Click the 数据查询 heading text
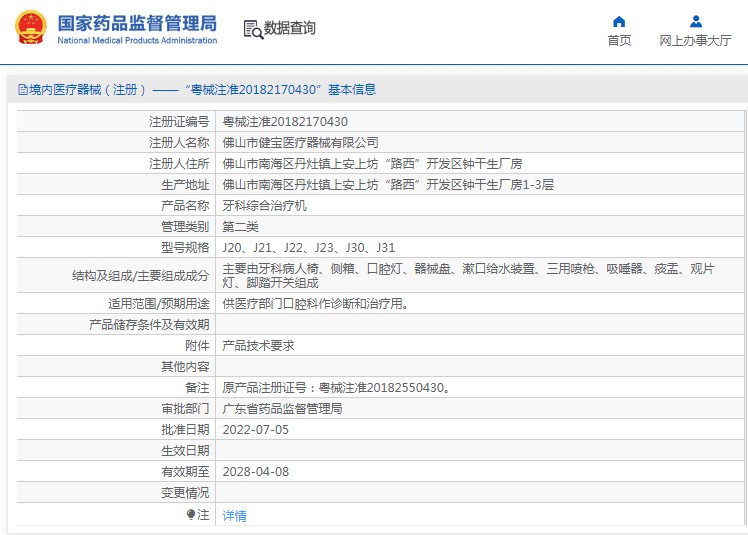Screen dimensions: 748x535 290,28
